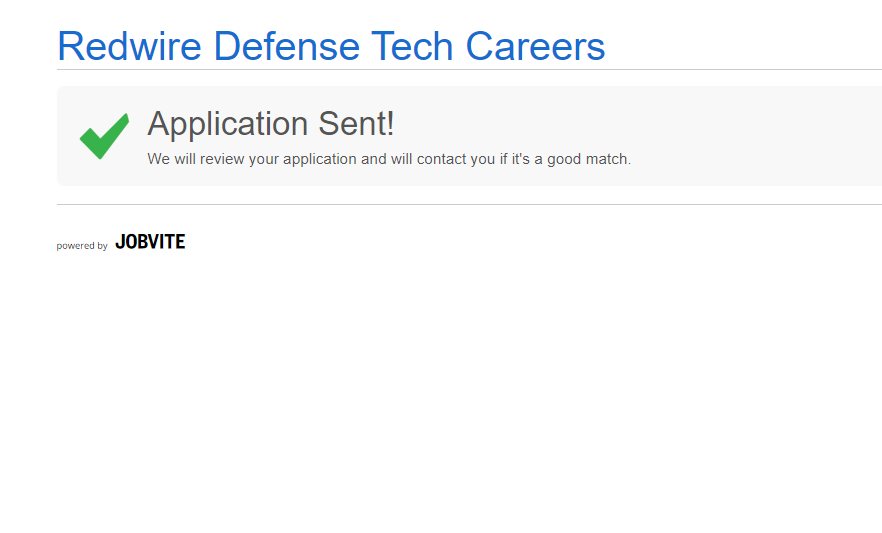
Task: Open the Redwire Defense Tech Careers link
Action: [331, 47]
